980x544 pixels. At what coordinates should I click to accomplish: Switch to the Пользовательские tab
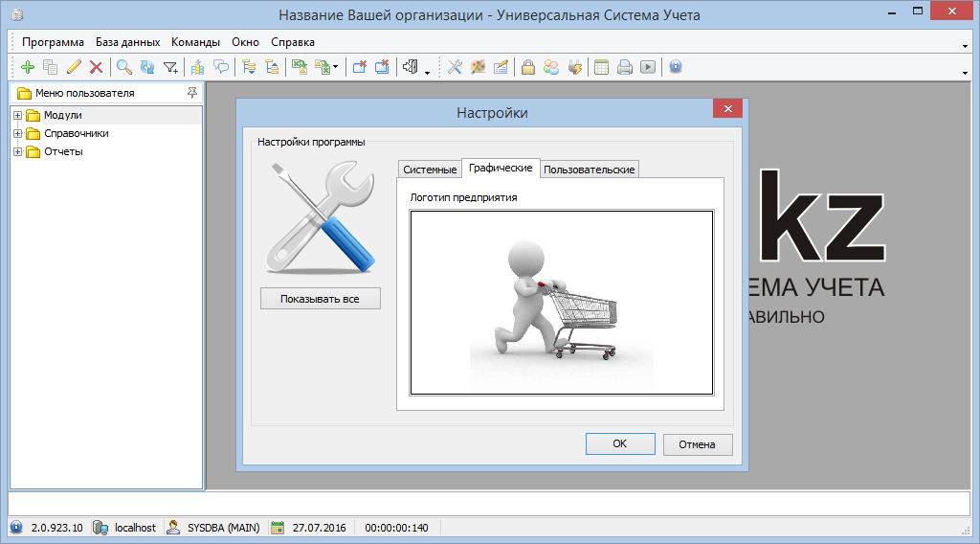589,170
